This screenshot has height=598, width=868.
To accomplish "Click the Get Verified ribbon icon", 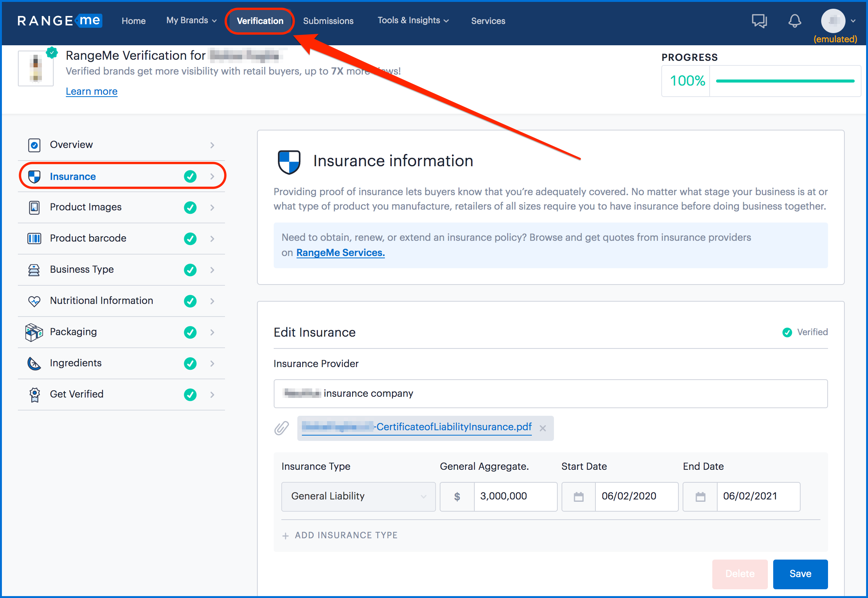I will click(35, 395).
